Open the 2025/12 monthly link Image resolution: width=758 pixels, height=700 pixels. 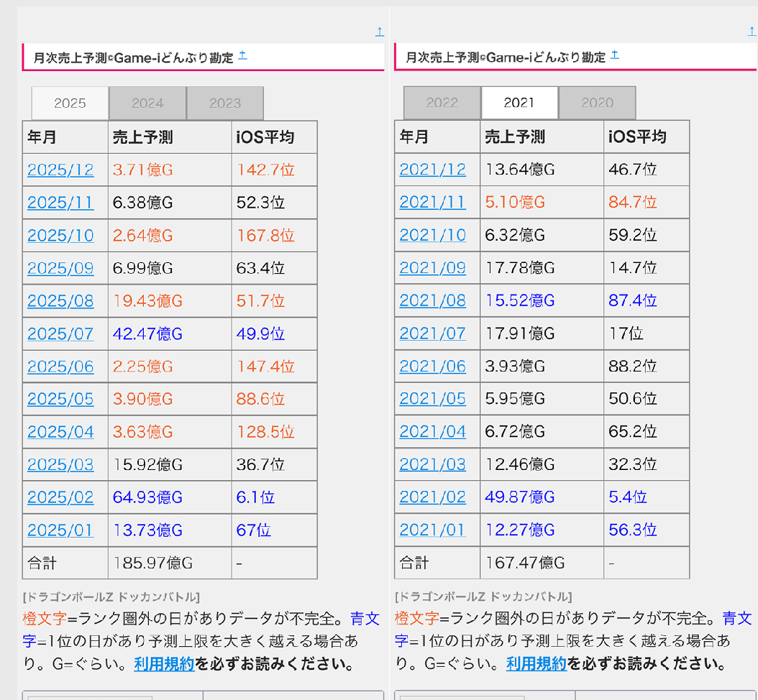coord(60,170)
